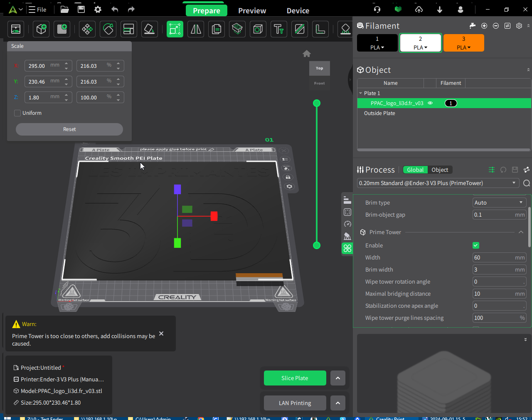Disable the Prime Tower Enable checkbox
The width and height of the screenshot is (532, 420).
[476, 245]
